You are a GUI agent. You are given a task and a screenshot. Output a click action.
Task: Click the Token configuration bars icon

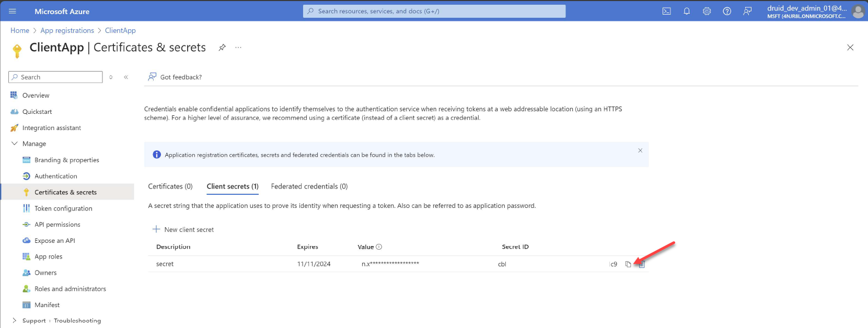26,208
